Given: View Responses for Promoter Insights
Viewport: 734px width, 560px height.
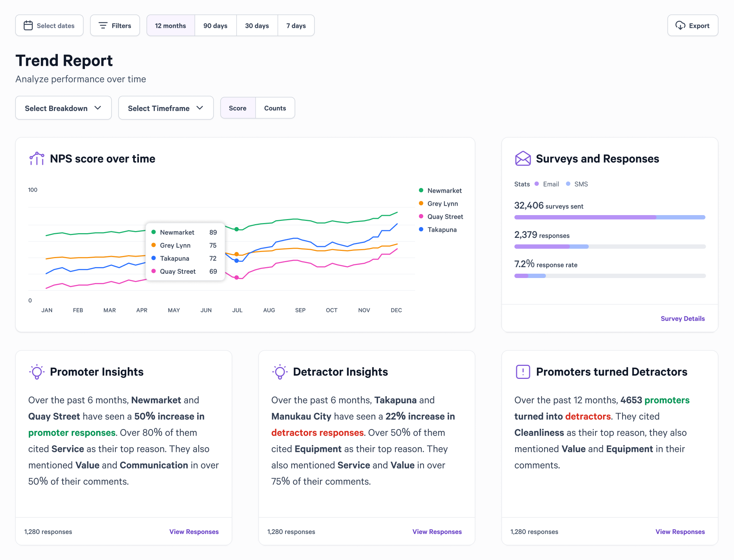Looking at the screenshot, I should (194, 531).
